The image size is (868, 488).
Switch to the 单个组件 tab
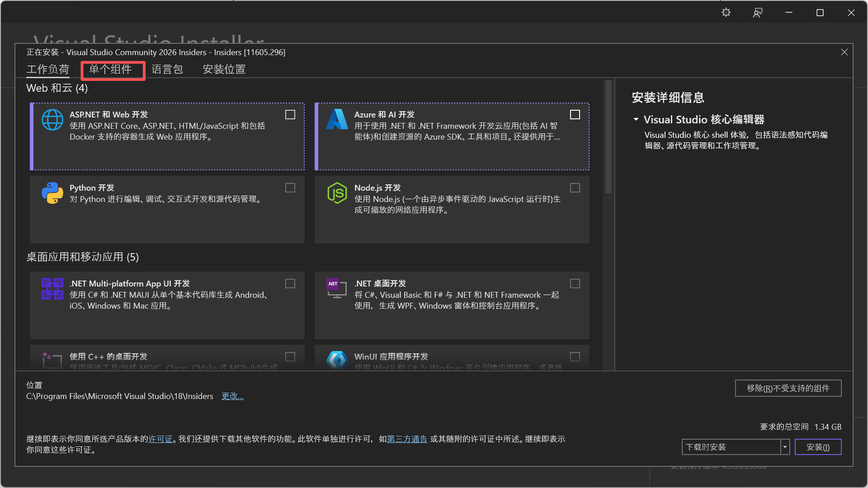pos(110,70)
